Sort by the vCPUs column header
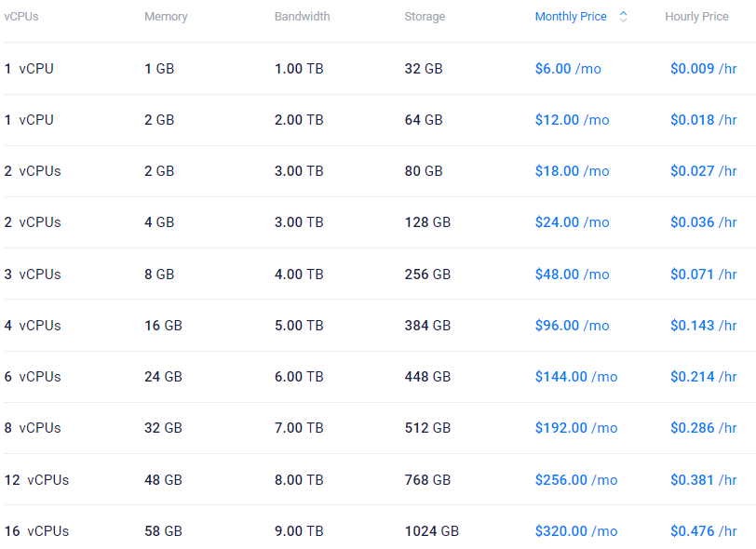Image resolution: width=756 pixels, height=549 pixels. tap(21, 17)
